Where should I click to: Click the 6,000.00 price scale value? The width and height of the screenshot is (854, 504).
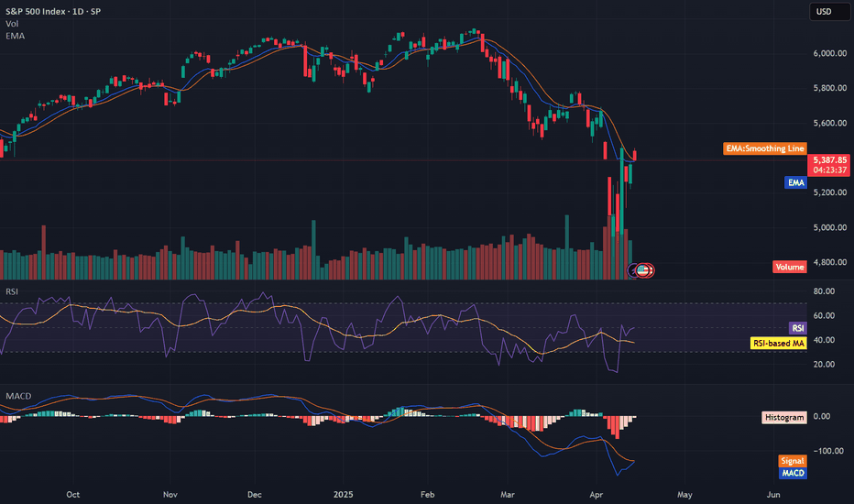(x=830, y=53)
